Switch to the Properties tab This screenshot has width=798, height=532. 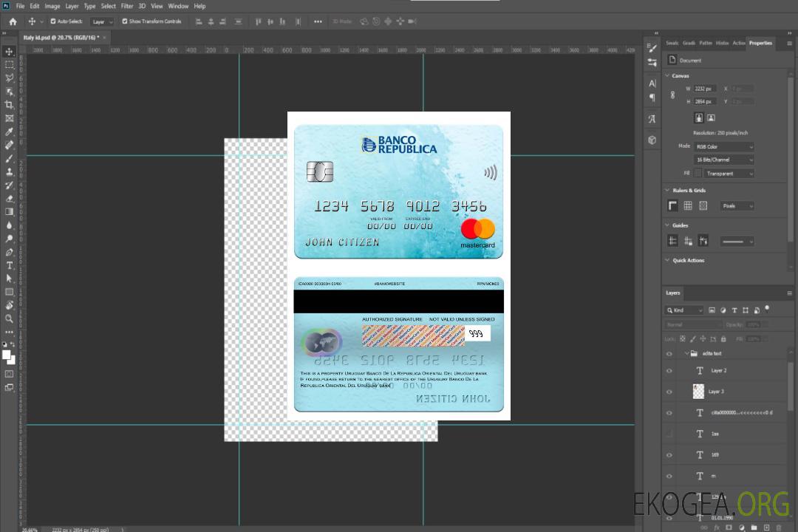pos(760,43)
